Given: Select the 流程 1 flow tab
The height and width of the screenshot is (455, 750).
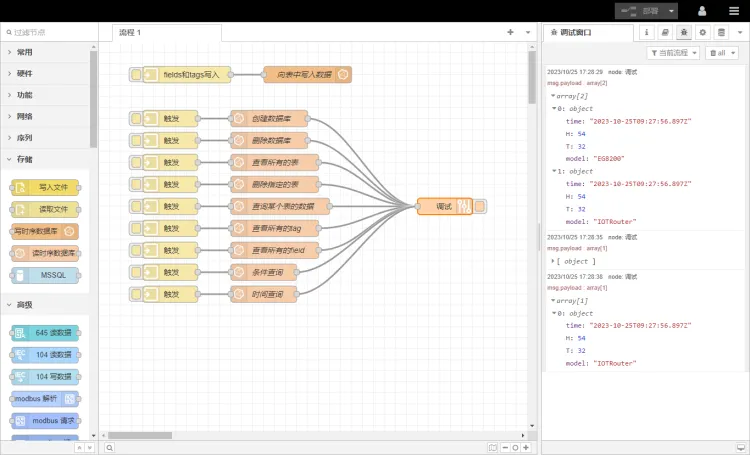Looking at the screenshot, I should point(131,32).
